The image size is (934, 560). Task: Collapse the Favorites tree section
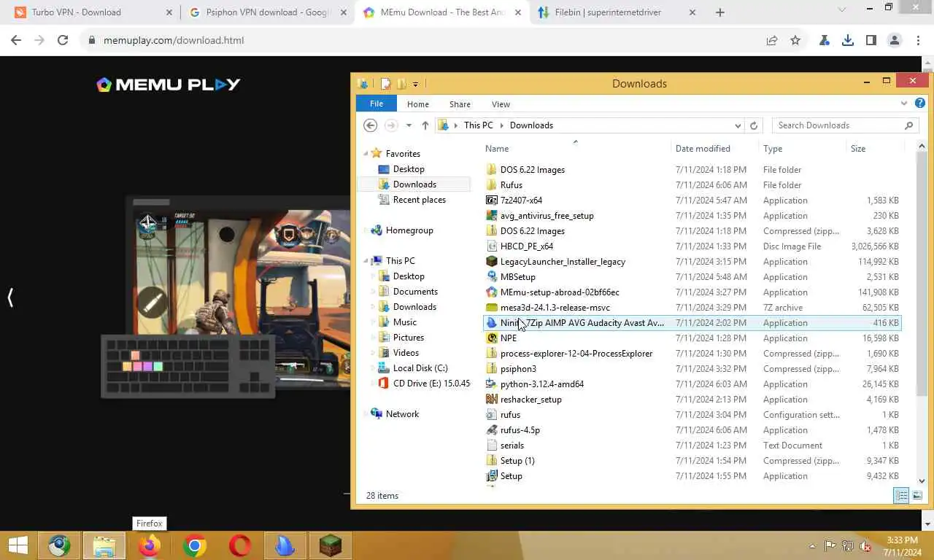tap(366, 154)
